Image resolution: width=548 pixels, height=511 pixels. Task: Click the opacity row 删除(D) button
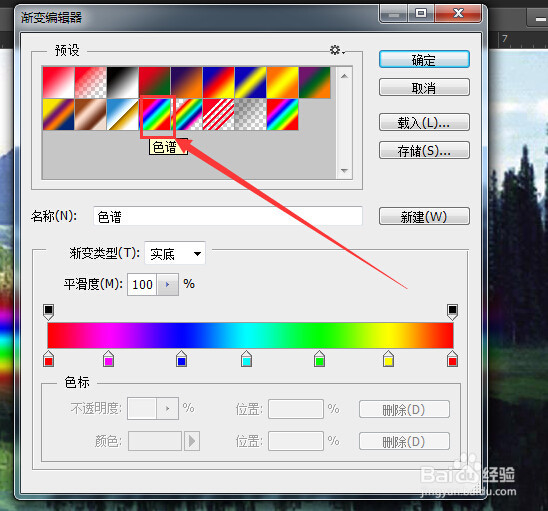click(x=404, y=409)
